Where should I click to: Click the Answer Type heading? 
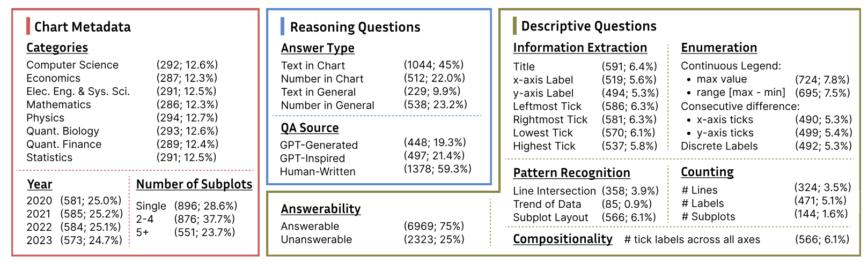click(317, 48)
